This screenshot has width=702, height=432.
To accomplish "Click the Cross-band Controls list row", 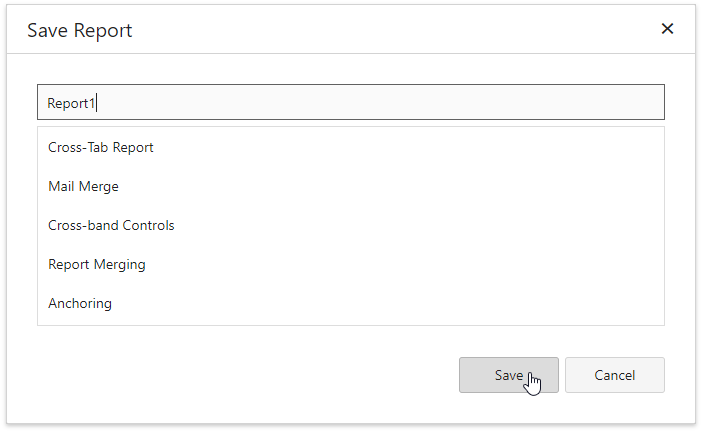I will (x=350, y=225).
